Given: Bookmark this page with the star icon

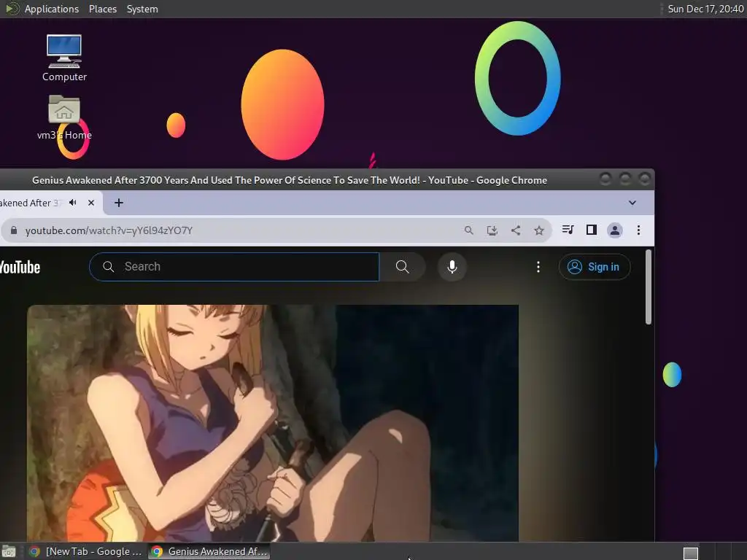Looking at the screenshot, I should [x=539, y=230].
